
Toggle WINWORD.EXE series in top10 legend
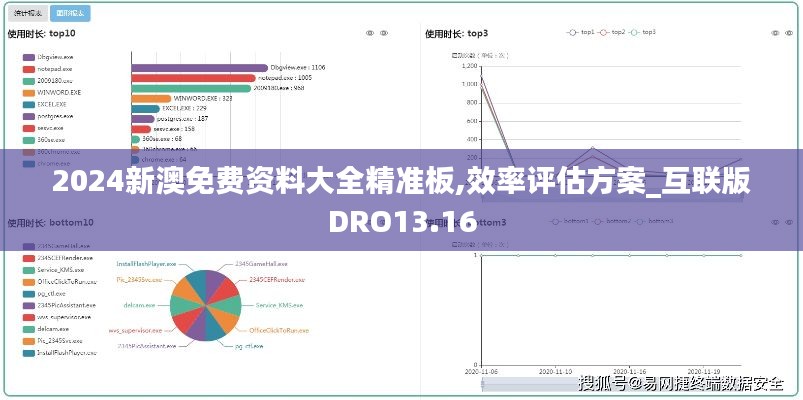click(51, 92)
